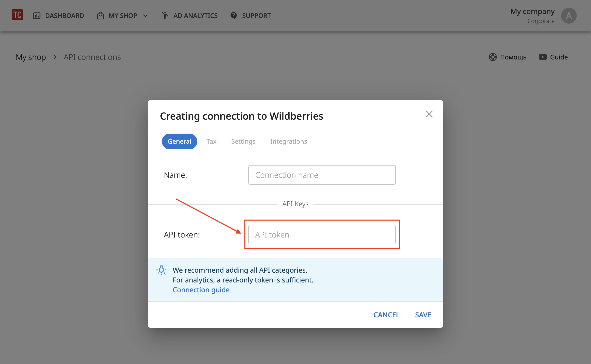Cancel the connection creation
The image size is (591, 364).
click(386, 315)
